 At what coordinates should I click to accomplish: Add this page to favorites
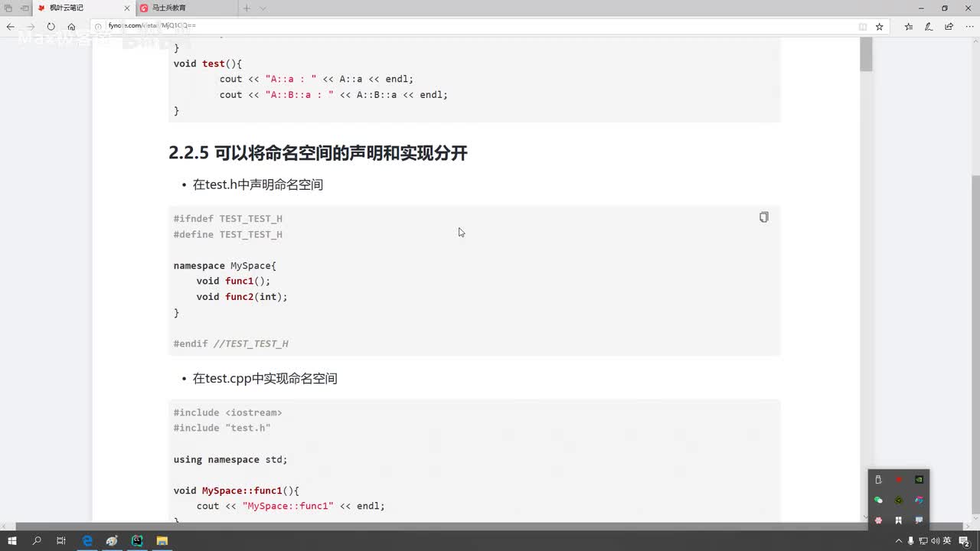click(x=880, y=26)
